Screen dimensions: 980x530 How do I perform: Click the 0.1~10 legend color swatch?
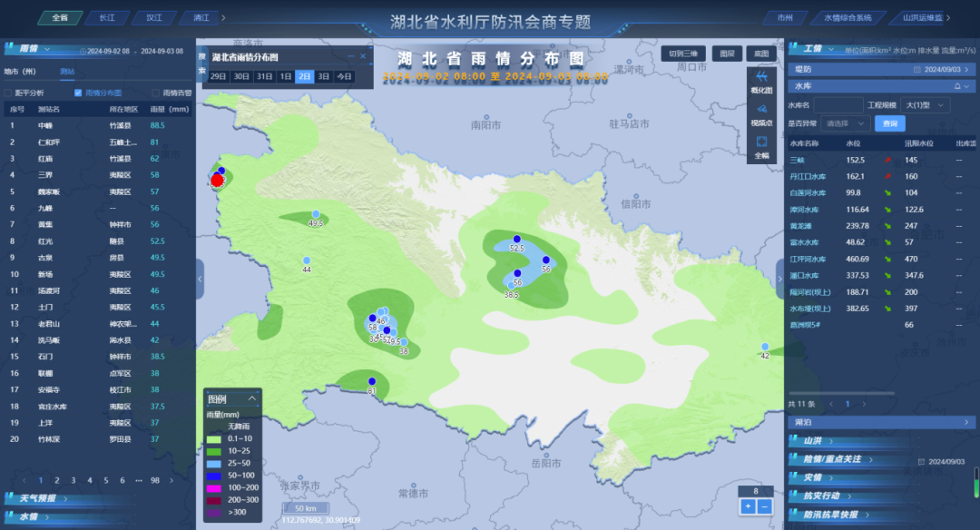pyautogui.click(x=214, y=439)
